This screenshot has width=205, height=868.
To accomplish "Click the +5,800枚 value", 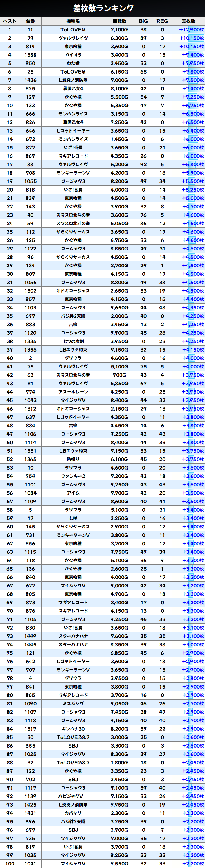I will [193, 165].
